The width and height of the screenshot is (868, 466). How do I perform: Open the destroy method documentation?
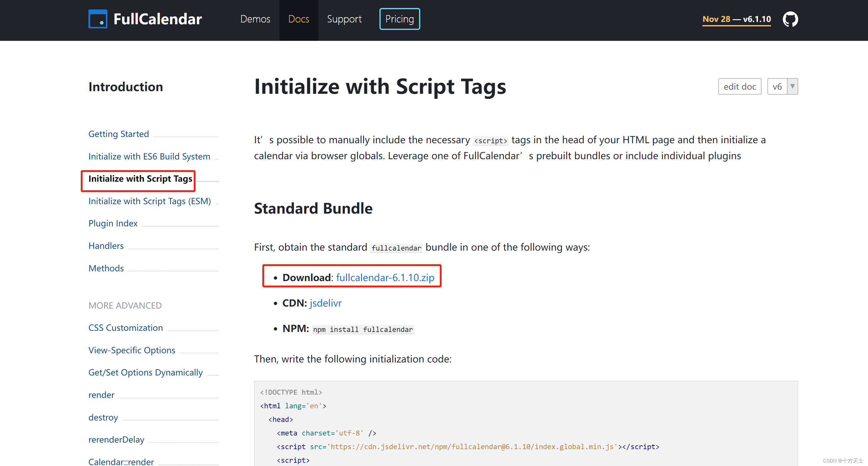[x=103, y=417]
